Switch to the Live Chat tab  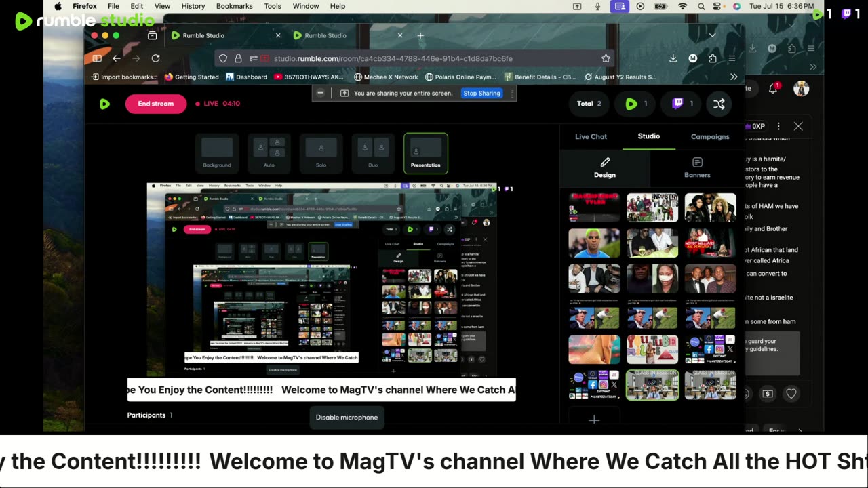(x=591, y=136)
